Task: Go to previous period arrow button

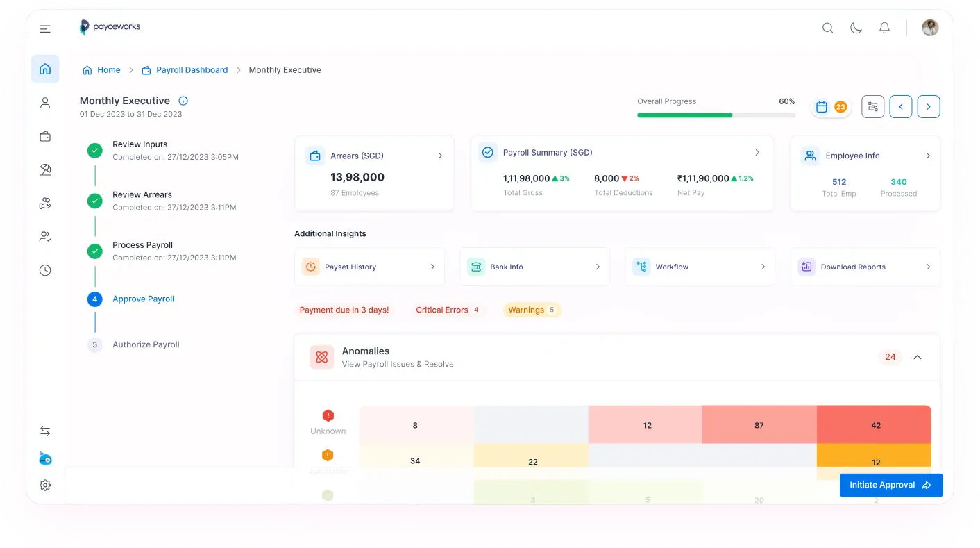Action: [901, 106]
